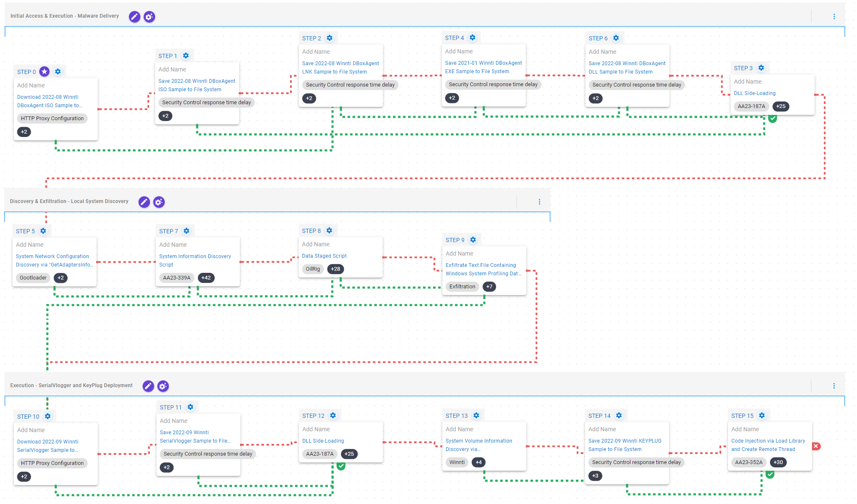Click the Add Name field in STEP 5
The image size is (857, 504).
coord(30,245)
